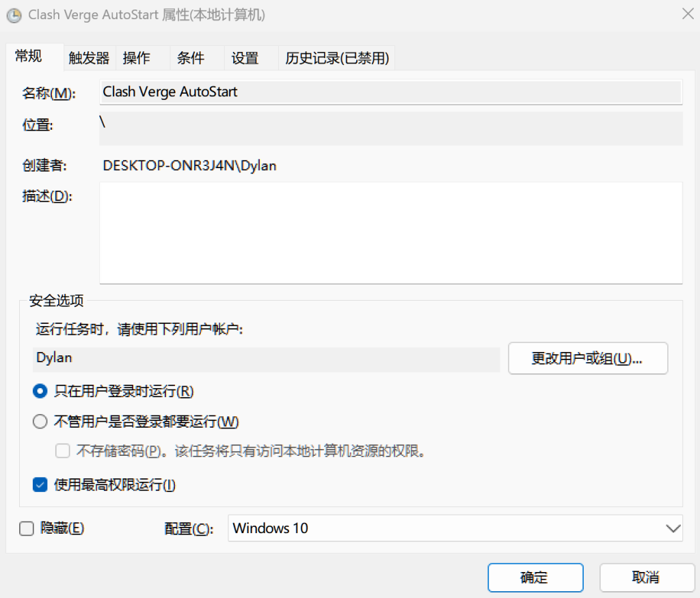700x598 pixels.
Task: Select the Dylan user account field
Action: 267,358
